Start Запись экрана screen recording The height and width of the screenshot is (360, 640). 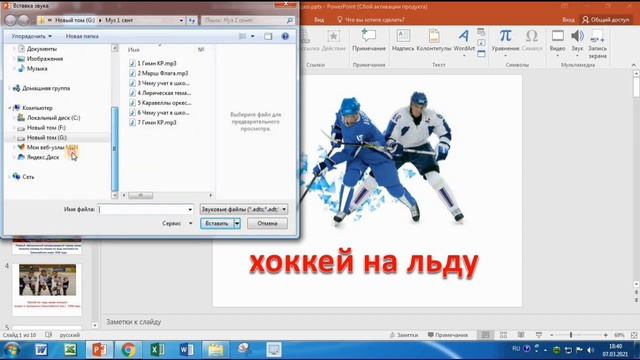(x=598, y=44)
